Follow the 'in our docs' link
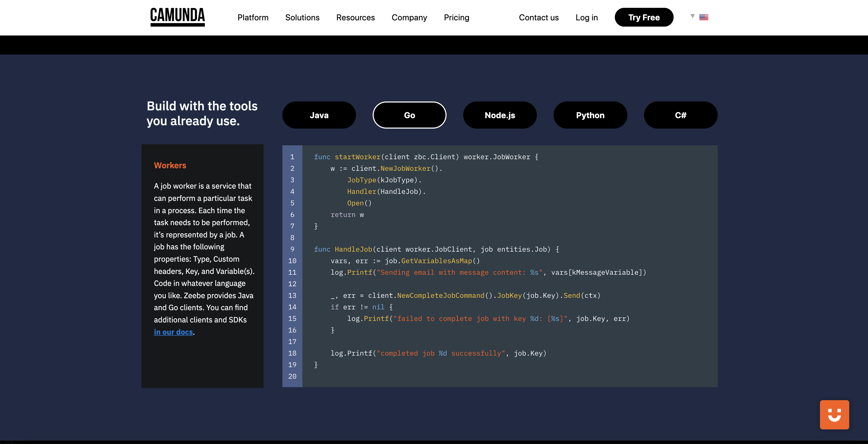Screen dimensions: 868x444 coord(173,332)
